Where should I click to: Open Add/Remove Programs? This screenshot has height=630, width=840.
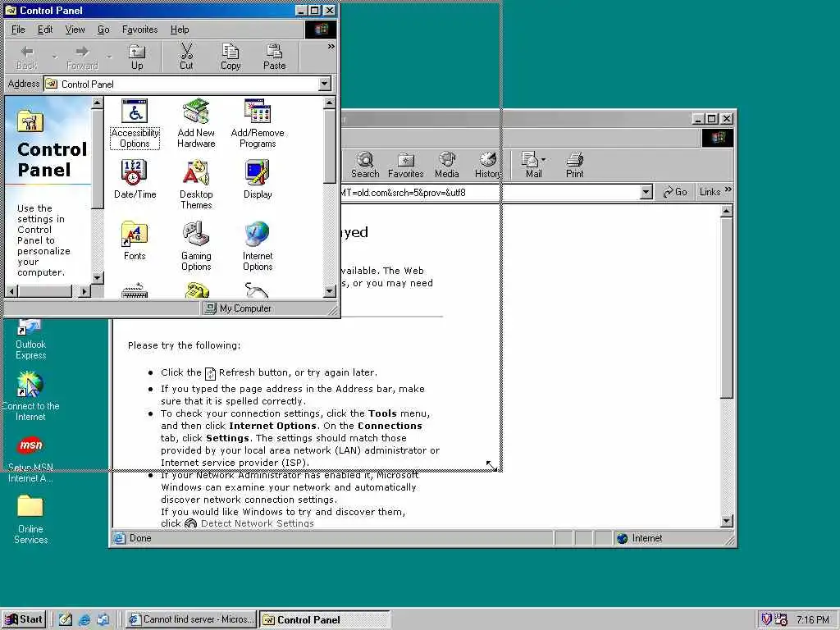tap(258, 124)
